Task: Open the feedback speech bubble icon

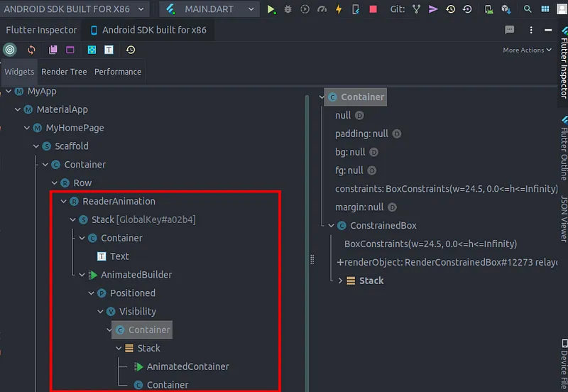Action: click(509, 30)
